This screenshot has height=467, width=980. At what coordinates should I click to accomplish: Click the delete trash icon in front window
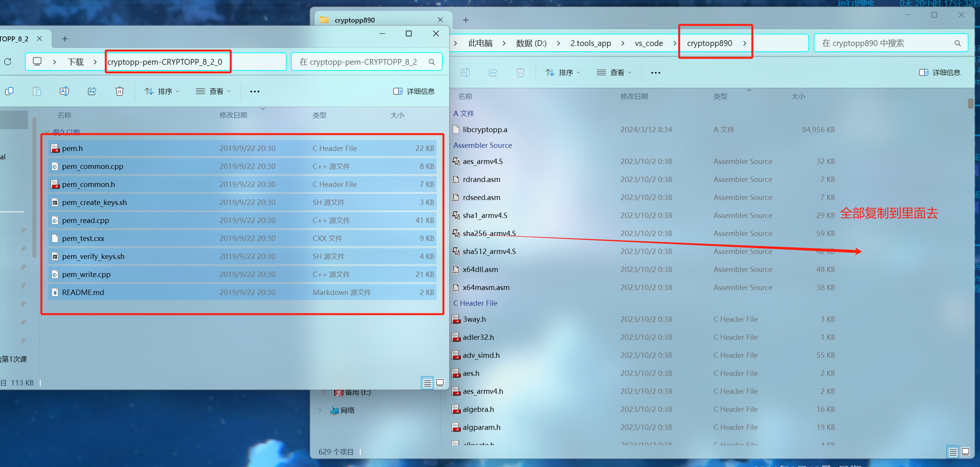pos(120,91)
